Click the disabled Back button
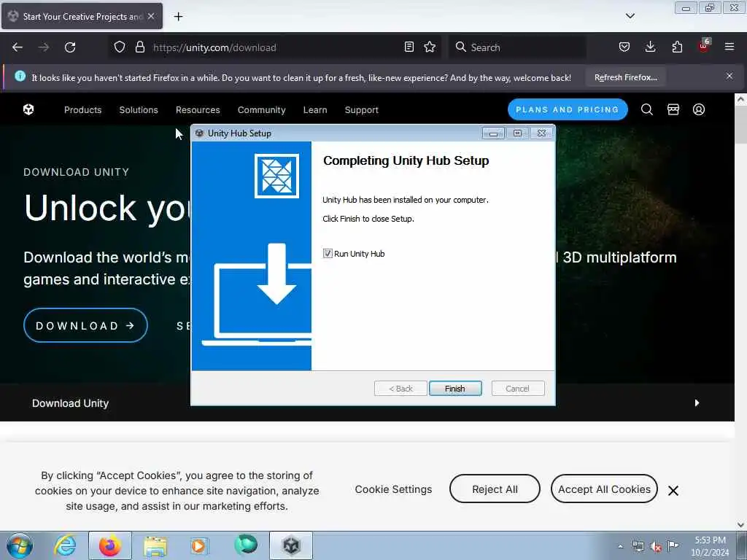The width and height of the screenshot is (747, 560). [x=400, y=389]
